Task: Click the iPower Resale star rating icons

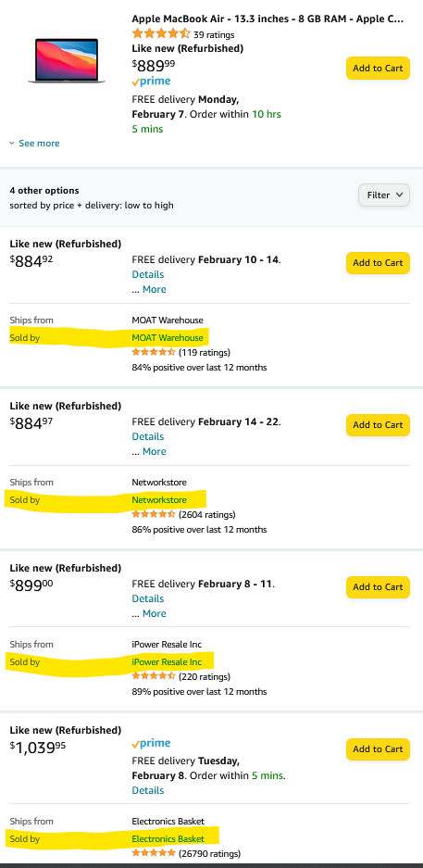Action: [x=154, y=676]
